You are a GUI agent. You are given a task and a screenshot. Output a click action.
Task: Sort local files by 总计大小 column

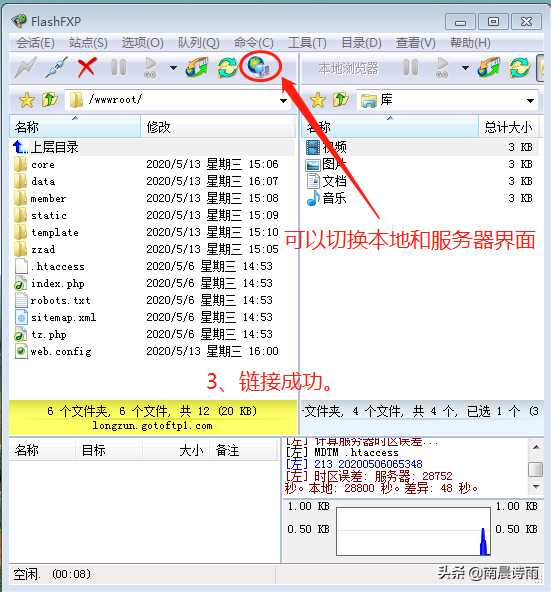508,127
